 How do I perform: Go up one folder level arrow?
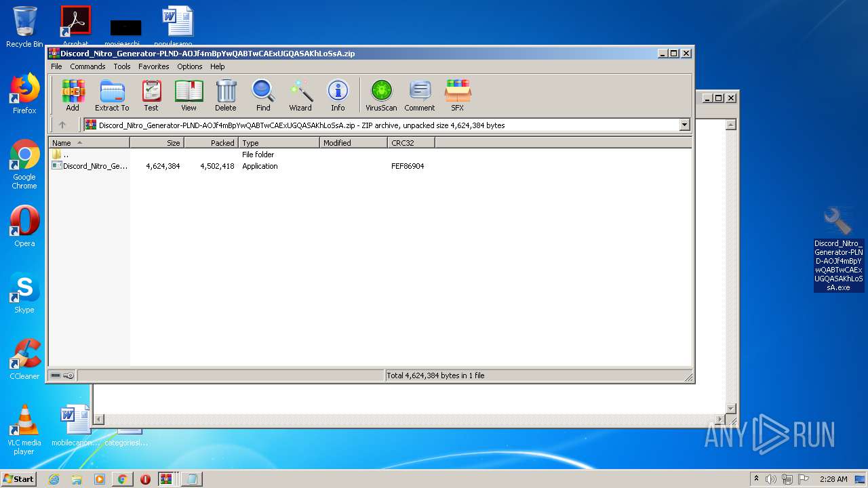(62, 125)
